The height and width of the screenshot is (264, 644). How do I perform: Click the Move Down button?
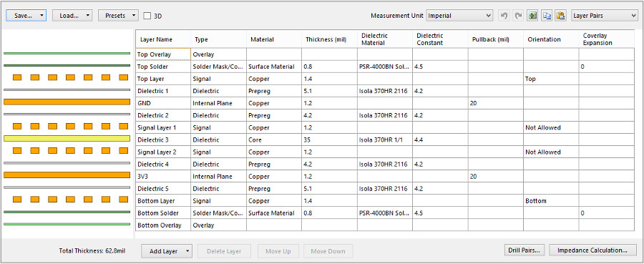click(328, 251)
